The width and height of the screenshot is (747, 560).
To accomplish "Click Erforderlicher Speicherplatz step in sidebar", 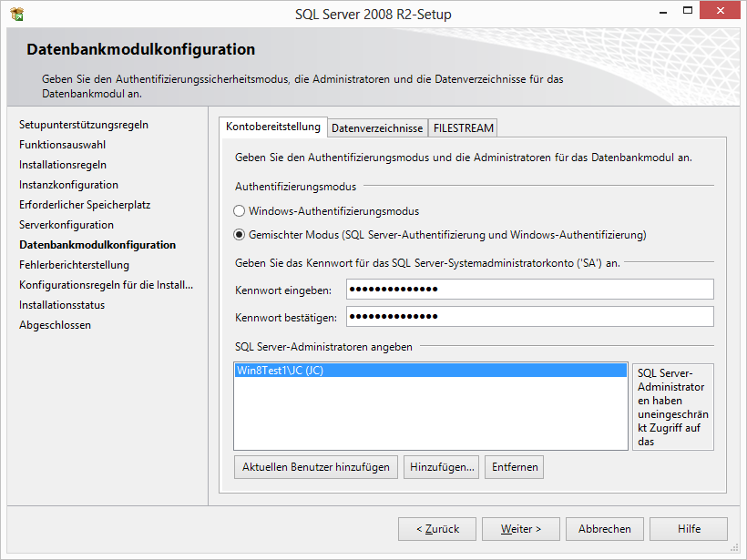I will point(85,205).
